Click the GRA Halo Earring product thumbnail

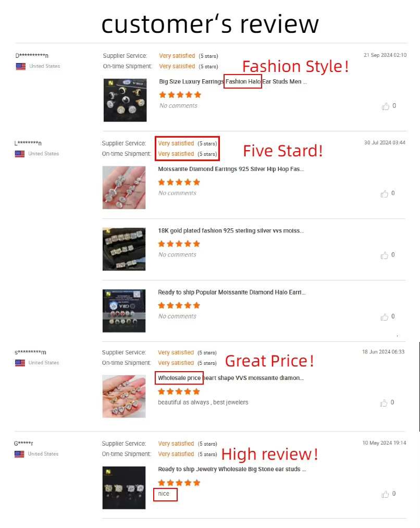click(124, 311)
